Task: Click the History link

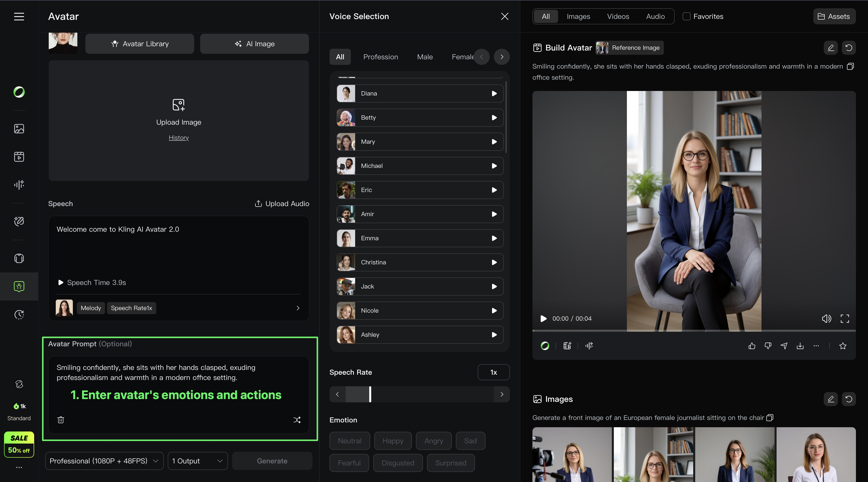Action: (179, 137)
